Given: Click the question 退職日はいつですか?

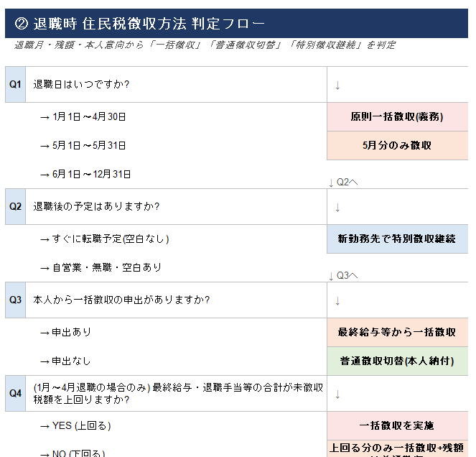Looking at the screenshot, I should pyautogui.click(x=81, y=84).
